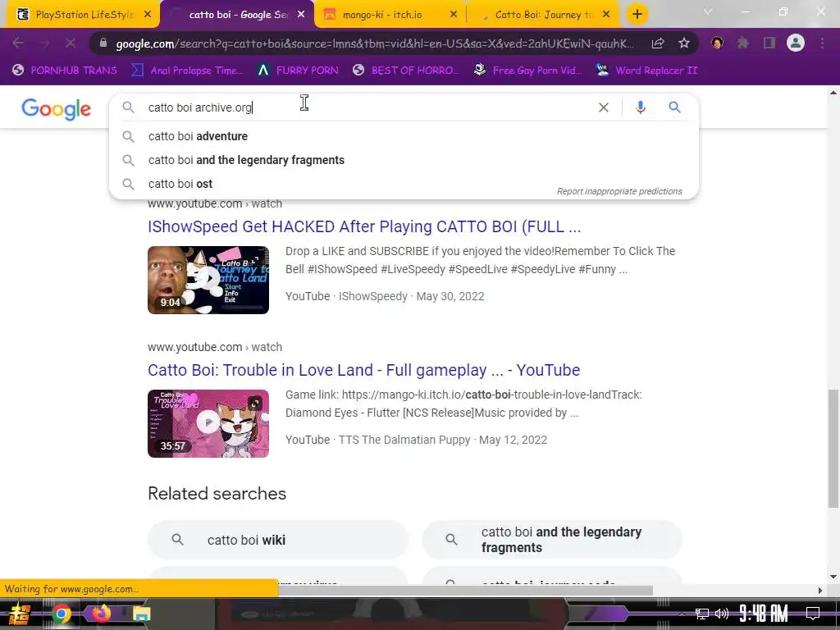Click into the Google search input field

(x=370, y=107)
